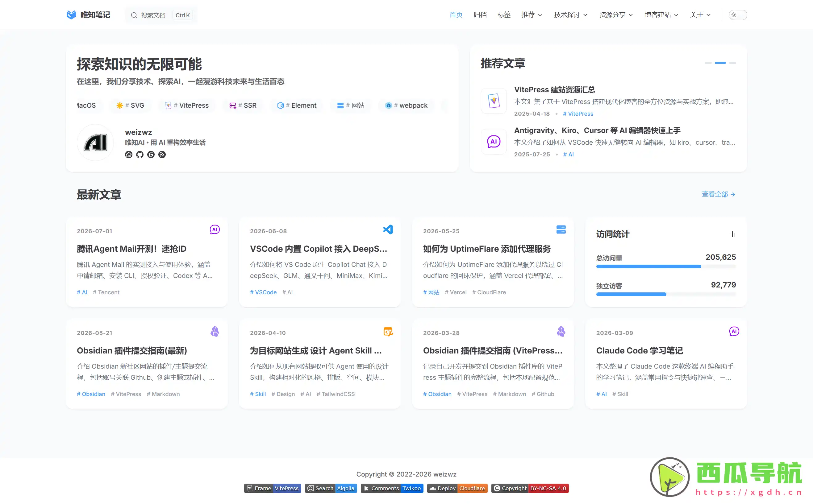Open the Gitee icon under weizwz profile

pos(151,154)
